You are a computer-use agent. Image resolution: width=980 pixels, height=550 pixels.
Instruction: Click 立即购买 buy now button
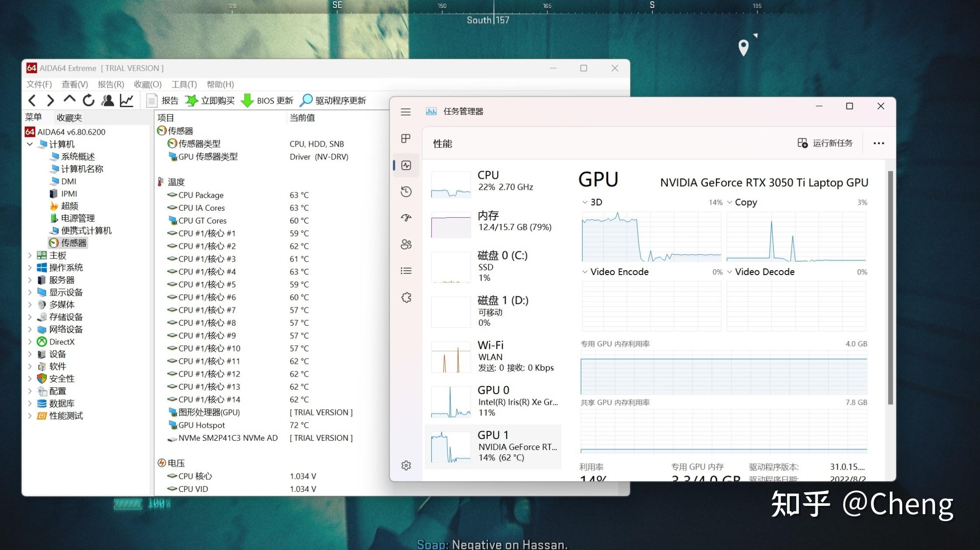210,101
